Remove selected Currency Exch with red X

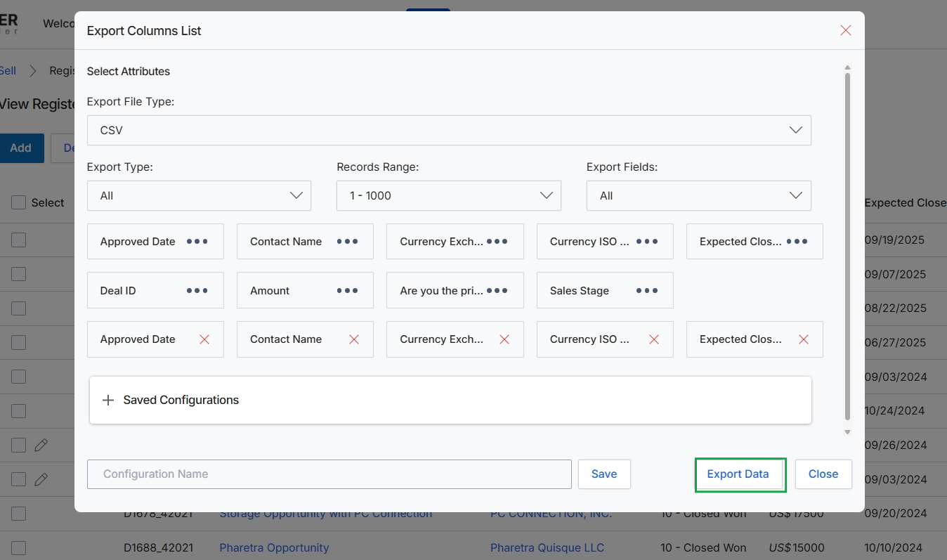coord(504,339)
